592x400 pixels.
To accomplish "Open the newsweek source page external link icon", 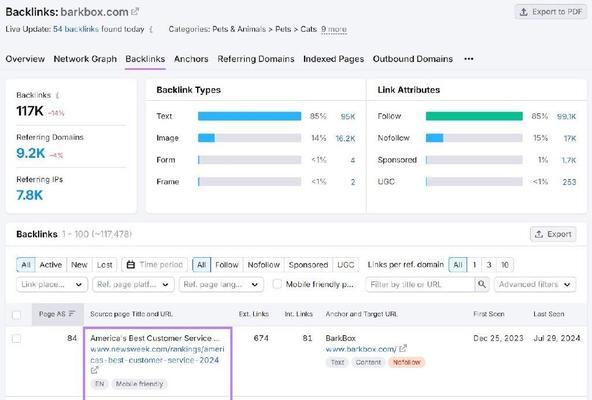I will pos(94,370).
